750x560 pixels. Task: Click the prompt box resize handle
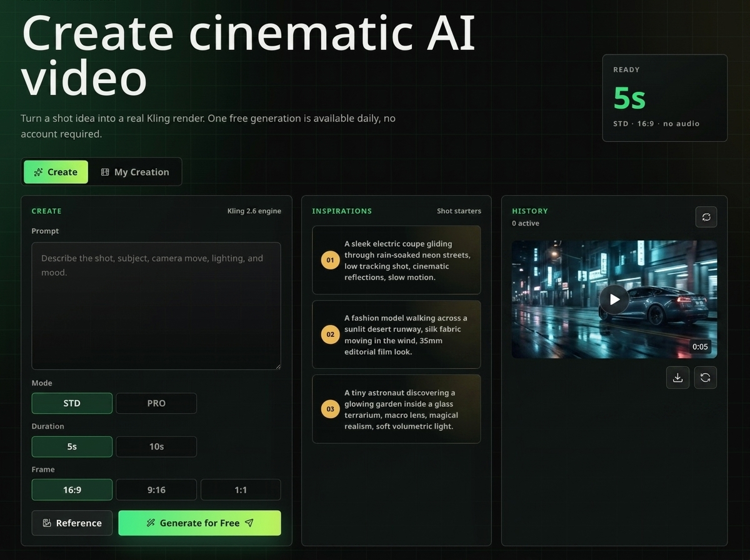tap(277, 366)
